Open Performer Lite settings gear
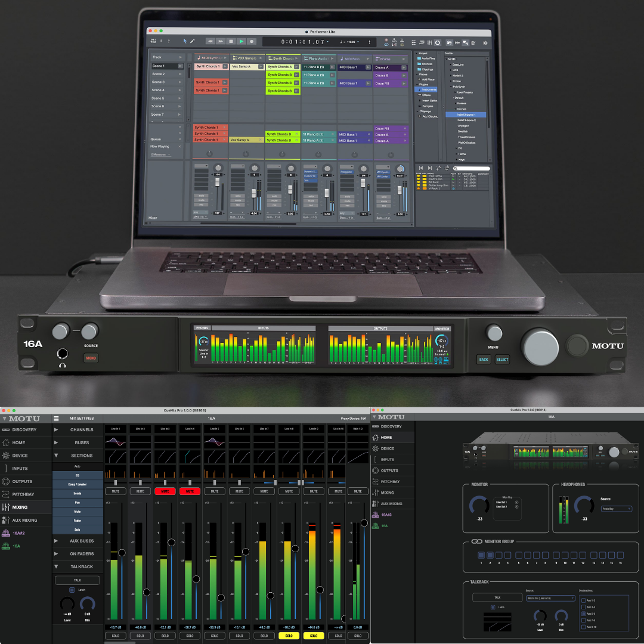The image size is (644, 644). 485,43
